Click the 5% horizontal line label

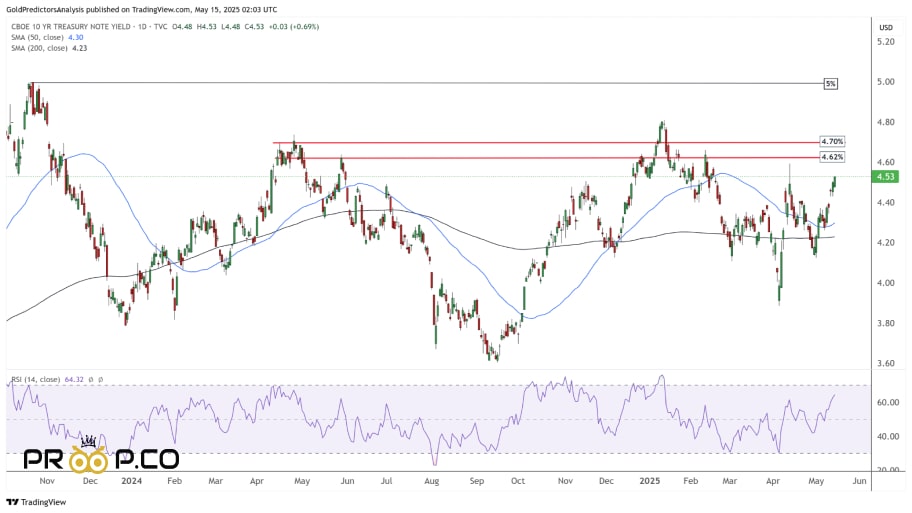coord(830,84)
